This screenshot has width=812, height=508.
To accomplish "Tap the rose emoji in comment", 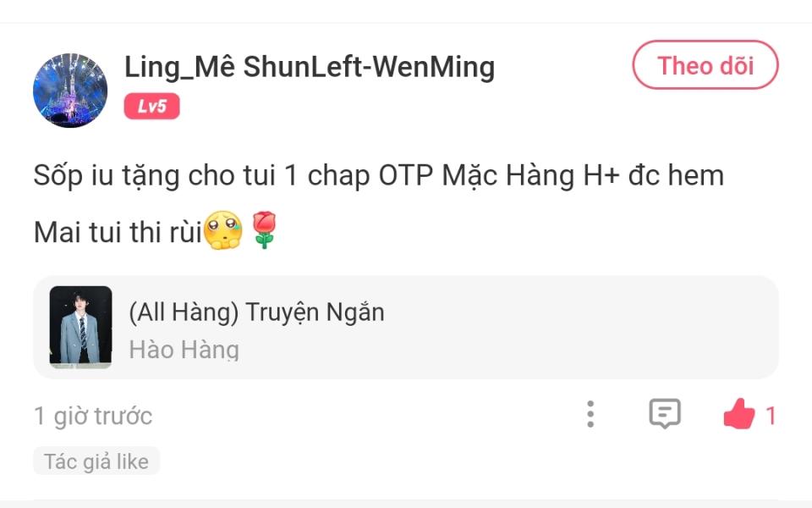I will pos(264,230).
